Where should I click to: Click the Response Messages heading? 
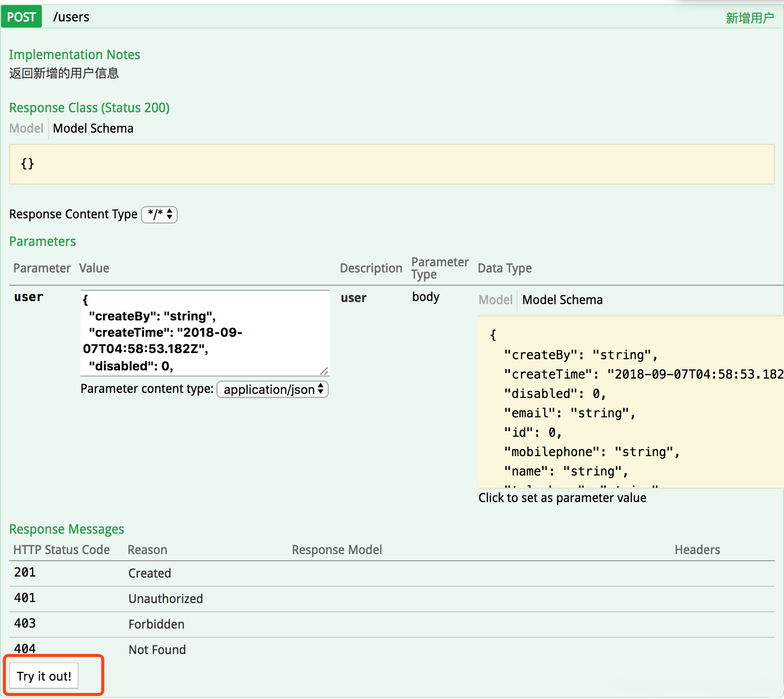[66, 530]
